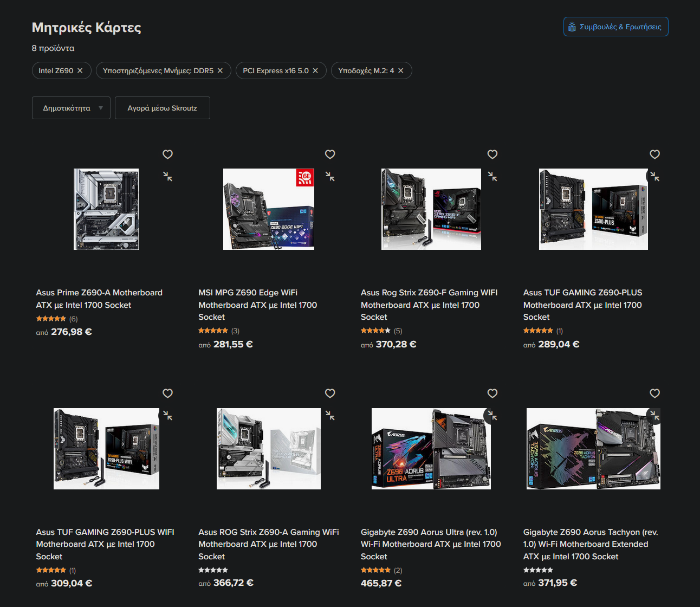
Task: Open Asus ROG Strix Z690-A Gaming WiFi link
Action: point(269,544)
